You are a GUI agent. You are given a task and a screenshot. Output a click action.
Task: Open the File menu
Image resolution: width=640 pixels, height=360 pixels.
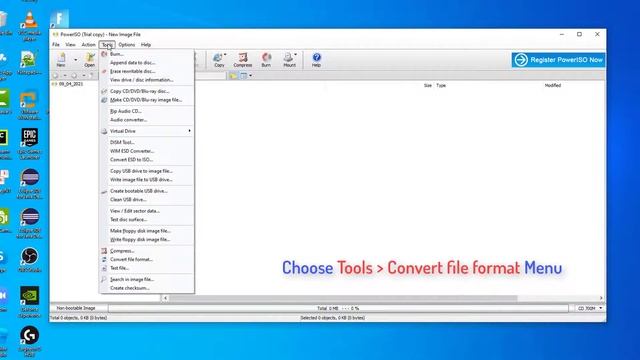56,44
